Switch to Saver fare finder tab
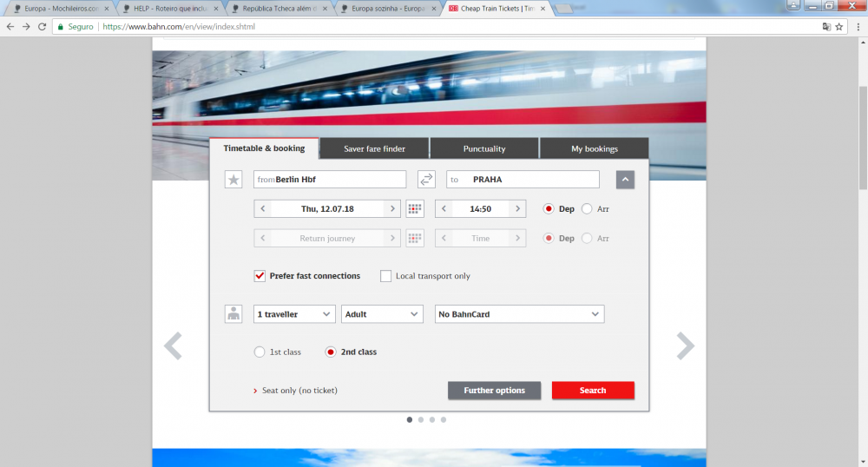Viewport: 868px width, 467px height. pyautogui.click(x=374, y=148)
